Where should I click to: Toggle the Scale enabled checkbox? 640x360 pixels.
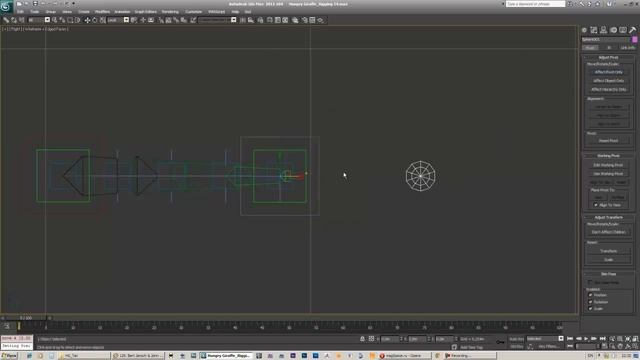click(590, 309)
